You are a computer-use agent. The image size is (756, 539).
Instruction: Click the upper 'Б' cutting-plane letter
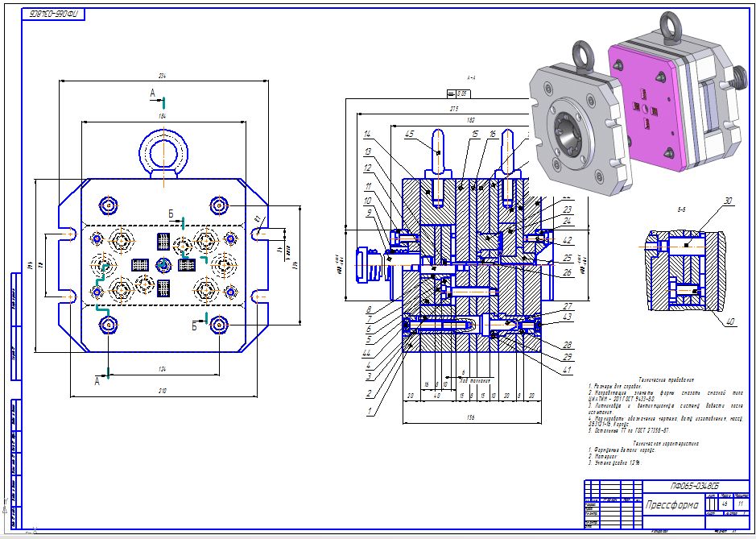[171, 214]
